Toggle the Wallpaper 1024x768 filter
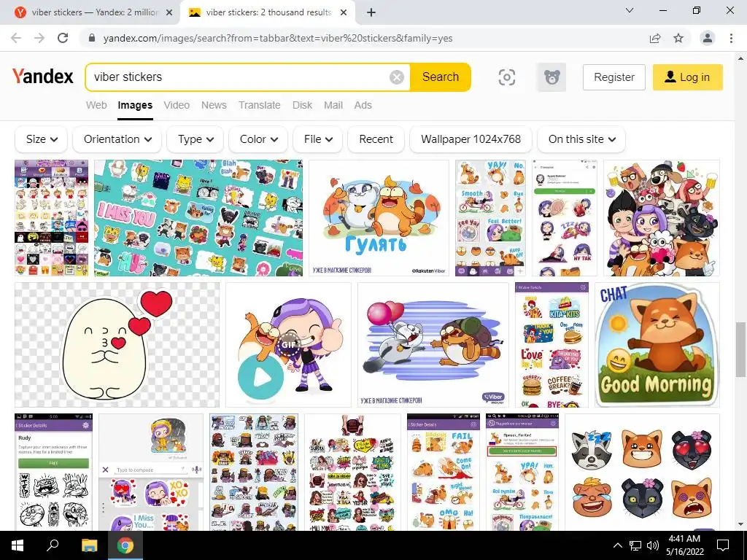Image resolution: width=747 pixels, height=560 pixels. (471, 139)
